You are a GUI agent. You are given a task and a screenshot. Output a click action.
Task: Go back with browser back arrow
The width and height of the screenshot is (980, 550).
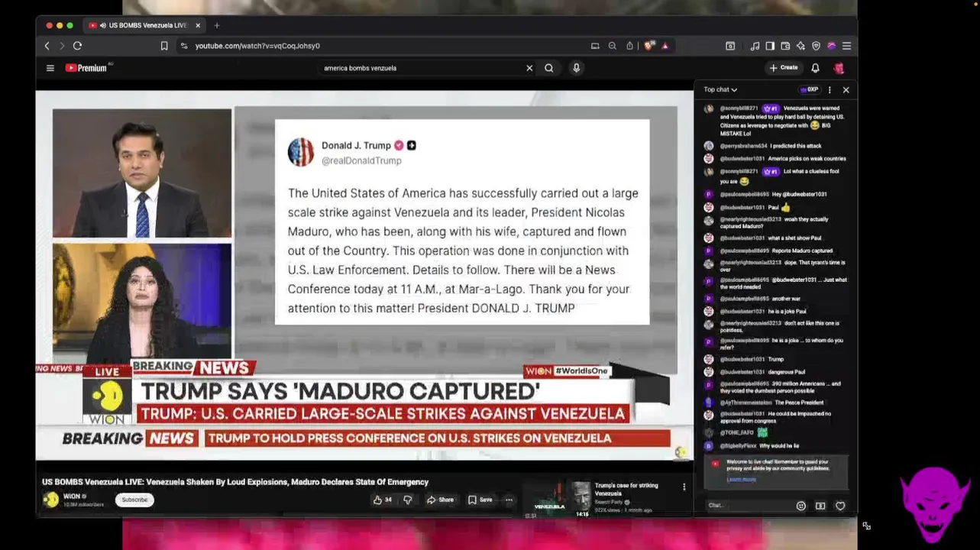(47, 46)
